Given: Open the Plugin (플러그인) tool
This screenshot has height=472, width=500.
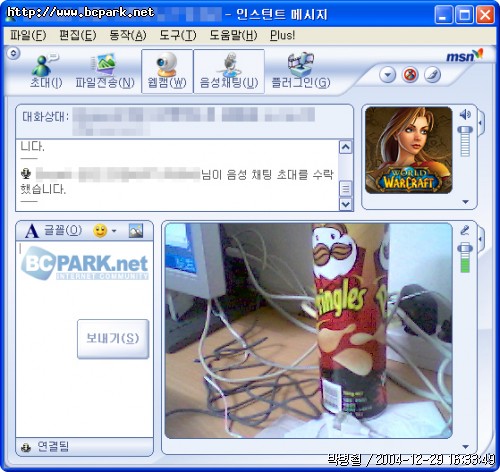Looking at the screenshot, I should (x=301, y=71).
